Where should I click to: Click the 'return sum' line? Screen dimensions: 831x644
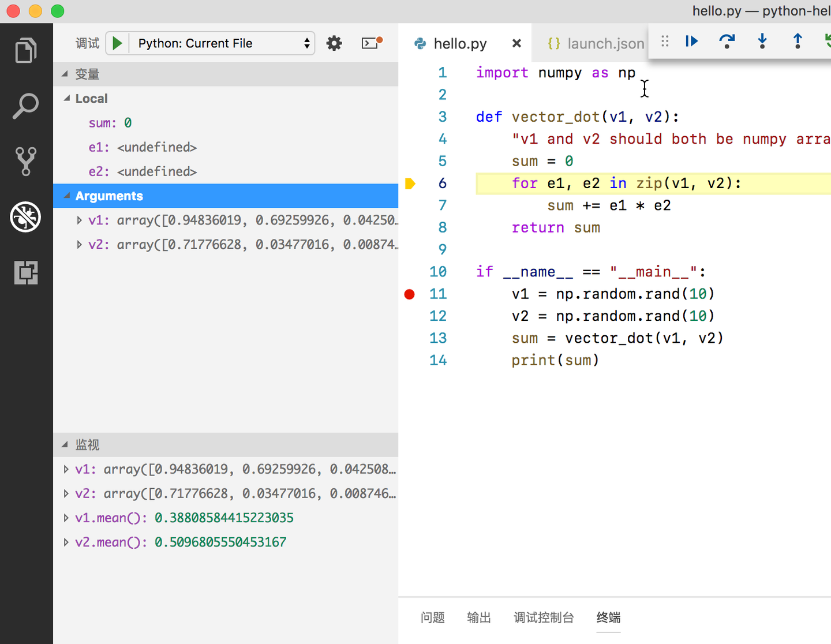(x=556, y=228)
